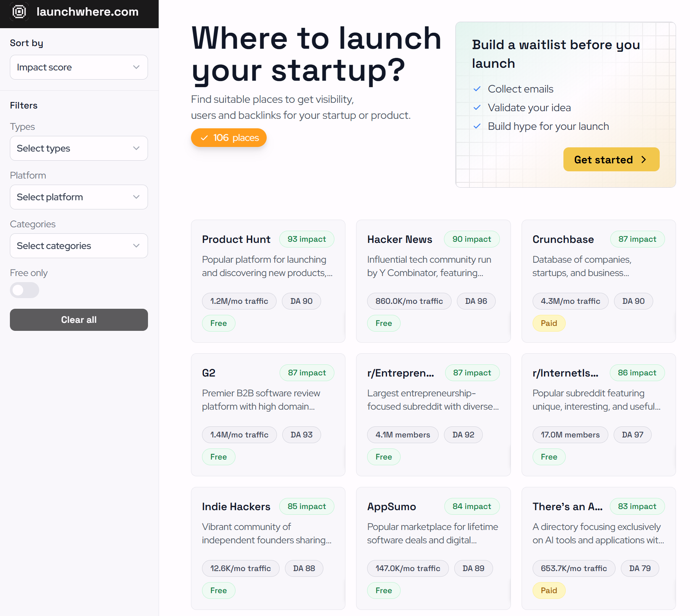Viewport: 700px width, 616px height.
Task: Open the Indie Hackers card title
Action: 236,507
